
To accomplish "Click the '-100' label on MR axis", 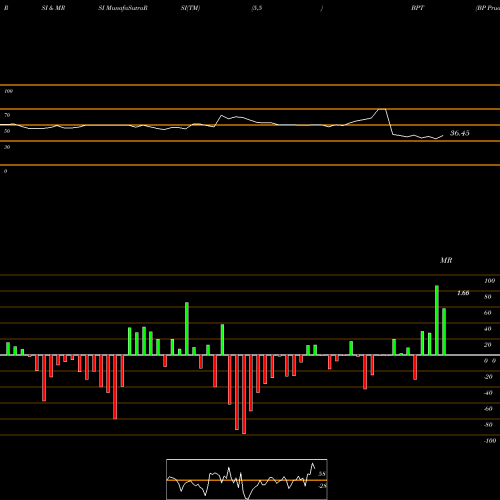I will (x=490, y=441).
